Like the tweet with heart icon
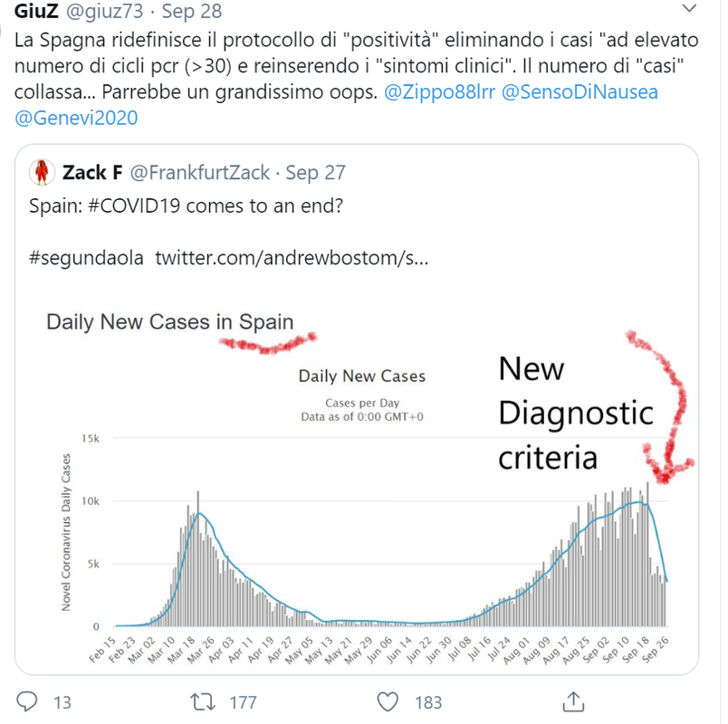Viewport: 728px width, 724px height. (x=388, y=701)
